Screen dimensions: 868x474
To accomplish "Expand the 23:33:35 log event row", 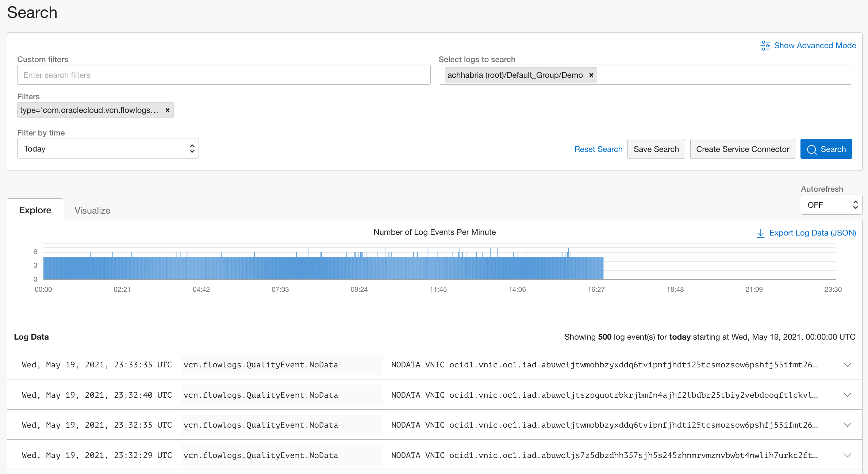I will tap(847, 364).
